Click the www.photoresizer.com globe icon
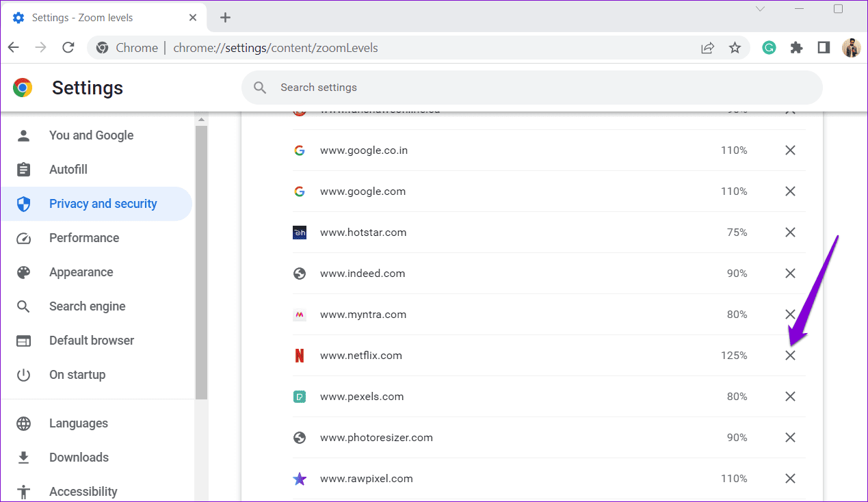868x502 pixels. 299,438
